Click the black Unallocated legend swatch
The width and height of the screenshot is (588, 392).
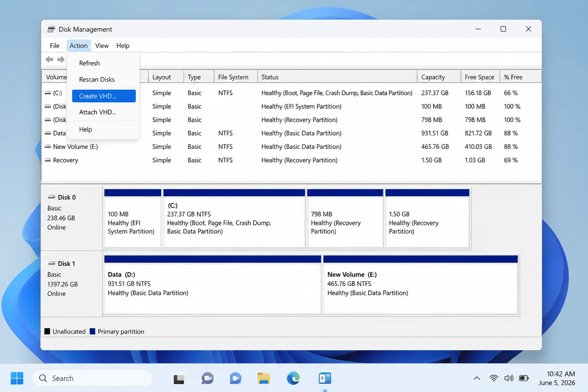point(47,332)
